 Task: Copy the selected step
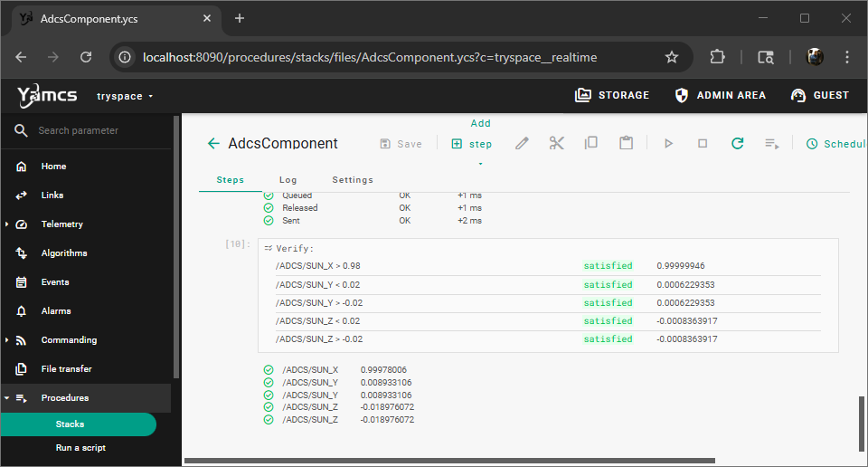click(x=591, y=143)
